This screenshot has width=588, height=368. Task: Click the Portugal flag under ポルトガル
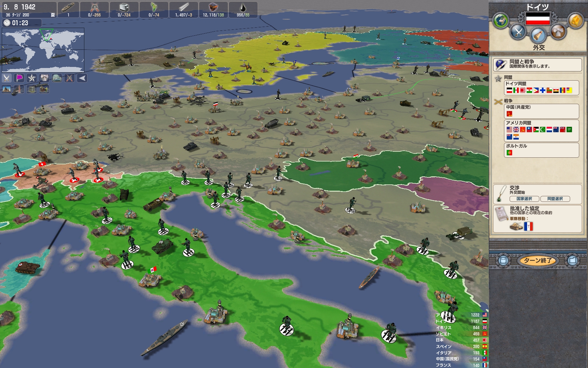coord(509,153)
